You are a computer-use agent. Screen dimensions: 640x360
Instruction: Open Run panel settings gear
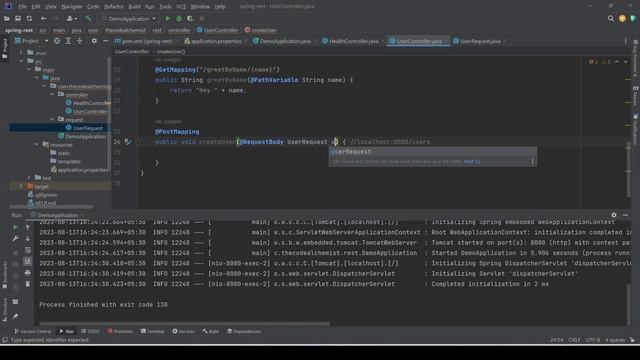point(614,215)
